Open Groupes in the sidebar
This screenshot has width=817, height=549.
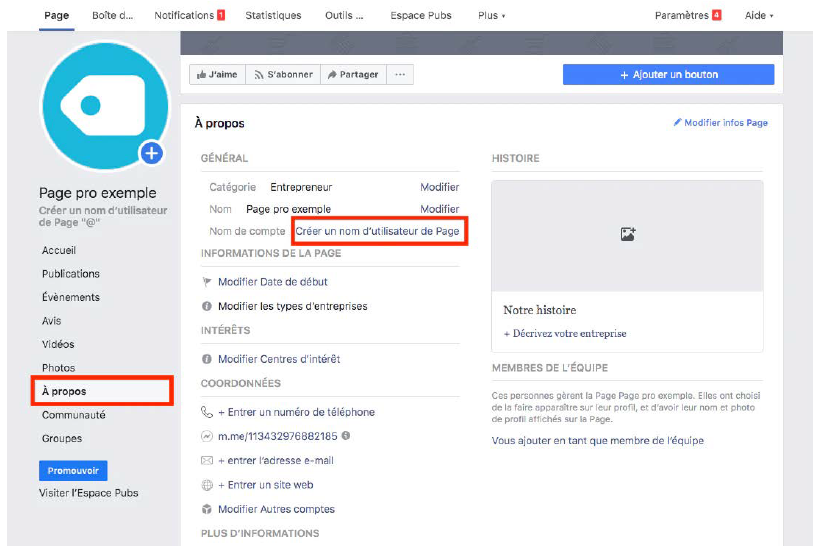point(62,439)
